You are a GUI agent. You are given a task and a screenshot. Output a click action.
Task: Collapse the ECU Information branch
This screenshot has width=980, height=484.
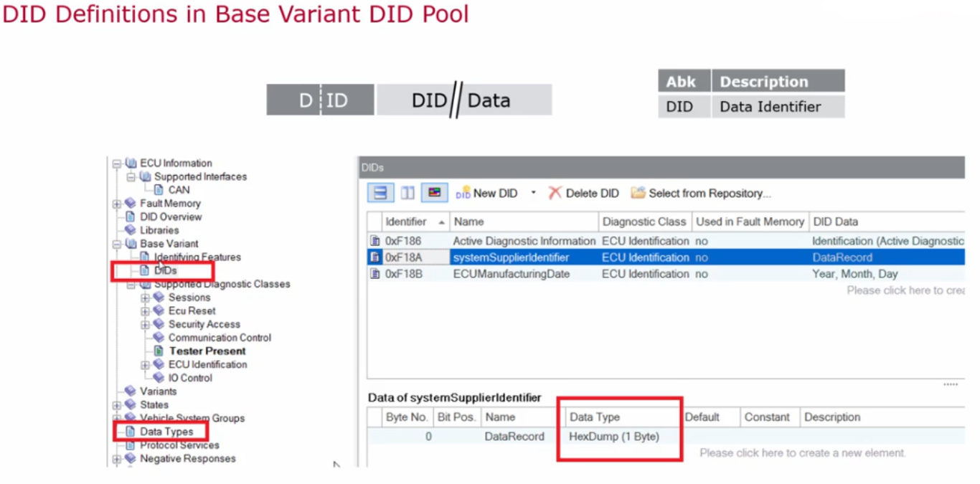tap(116, 163)
